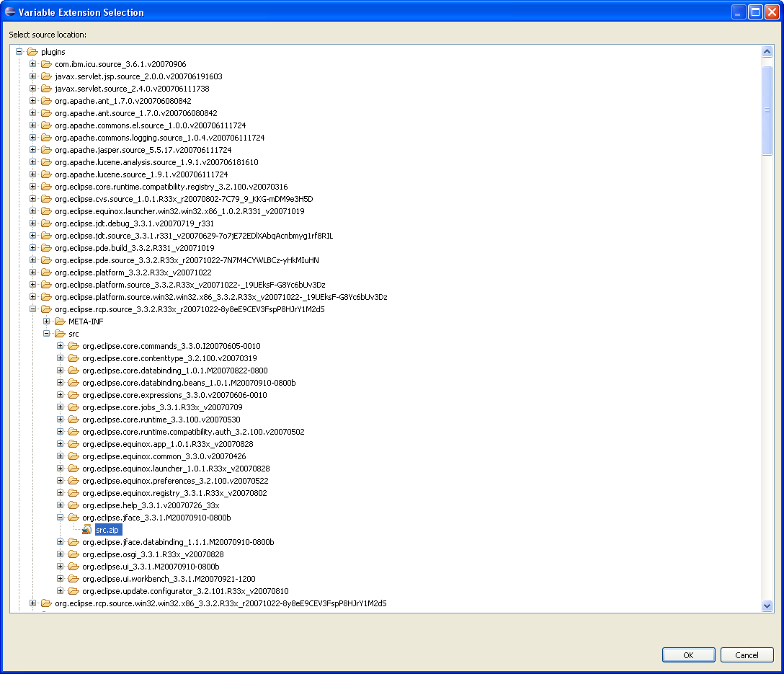Select org.eclipse.core.contenttype_3.2.100 entry

[169, 358]
